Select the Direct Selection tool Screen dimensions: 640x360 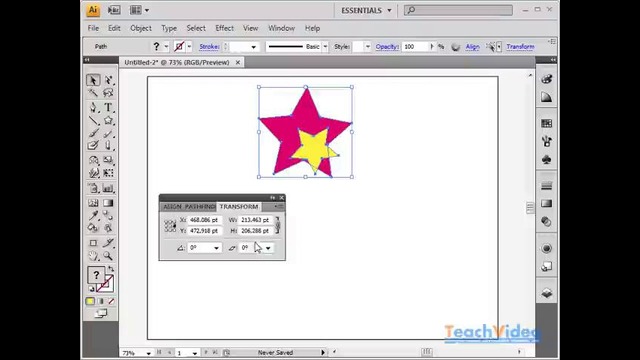[x=108, y=80]
